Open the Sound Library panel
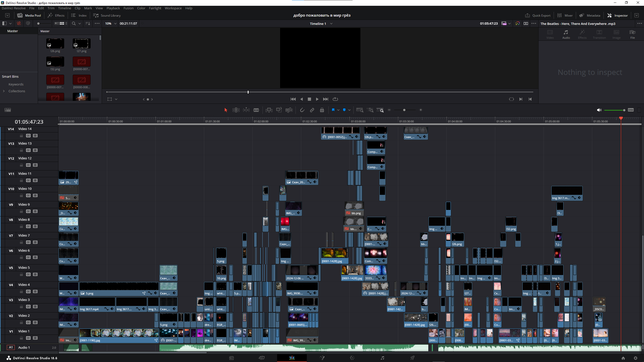 [x=107, y=16]
